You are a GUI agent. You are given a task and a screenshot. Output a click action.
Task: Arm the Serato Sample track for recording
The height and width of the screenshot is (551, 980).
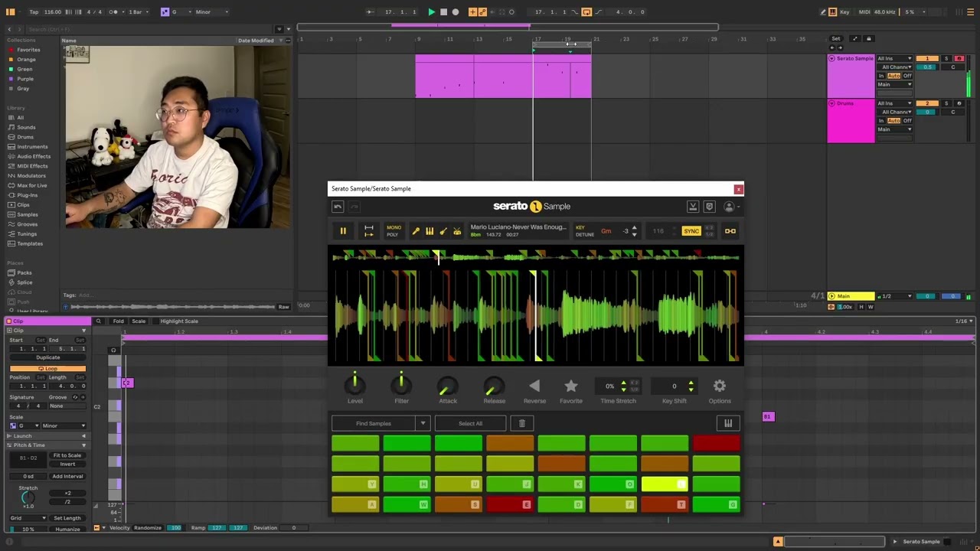click(959, 58)
